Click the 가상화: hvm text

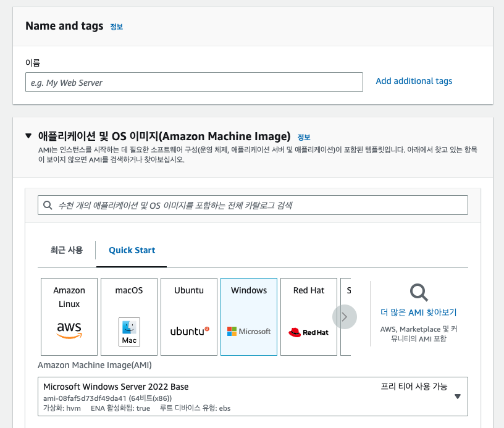62,408
